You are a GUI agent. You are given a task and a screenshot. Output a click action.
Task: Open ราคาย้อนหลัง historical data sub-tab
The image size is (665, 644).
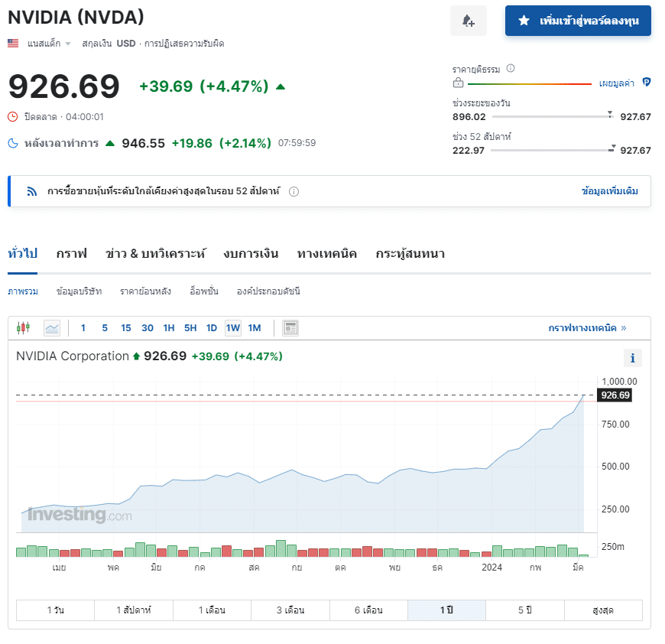pos(145,291)
